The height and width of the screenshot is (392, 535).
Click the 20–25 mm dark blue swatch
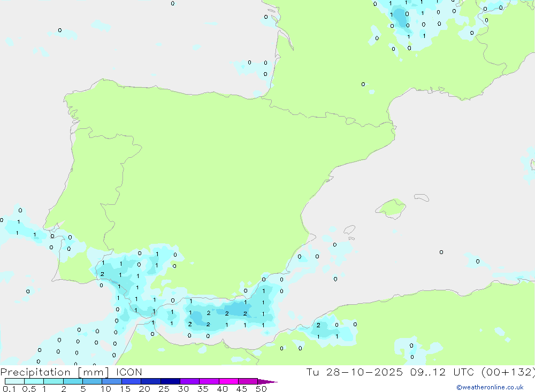coord(151,381)
